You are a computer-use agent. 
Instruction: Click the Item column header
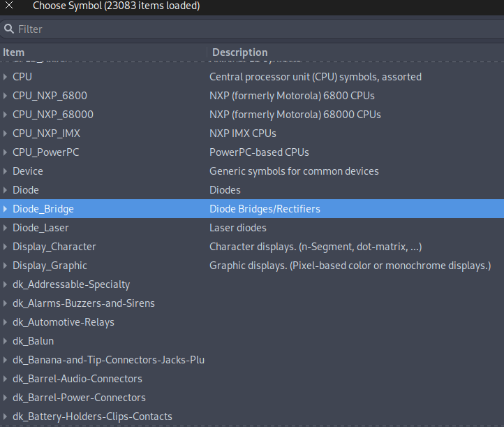point(13,52)
